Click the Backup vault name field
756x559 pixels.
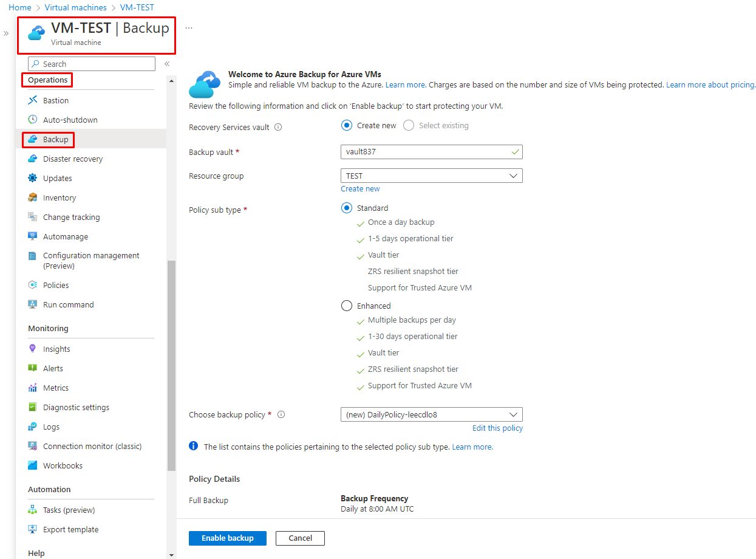coord(432,152)
